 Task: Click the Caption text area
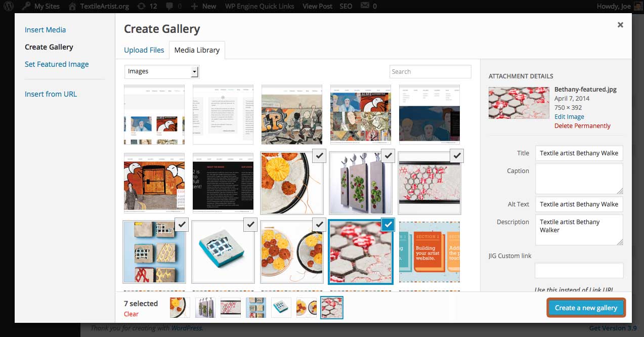[x=579, y=179]
